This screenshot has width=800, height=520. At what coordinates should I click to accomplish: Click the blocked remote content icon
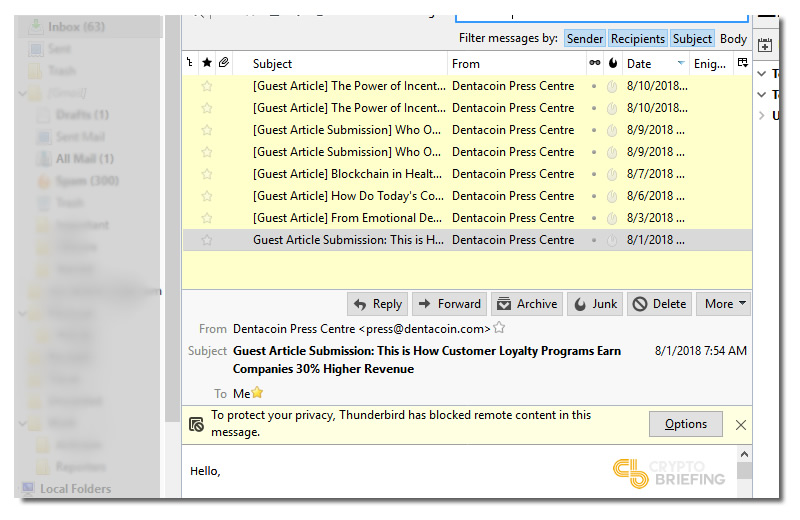point(196,424)
